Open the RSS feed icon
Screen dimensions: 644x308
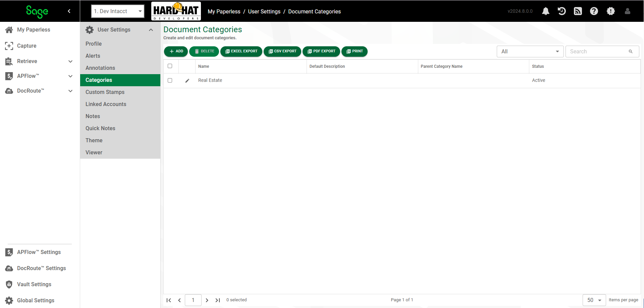[x=578, y=11]
